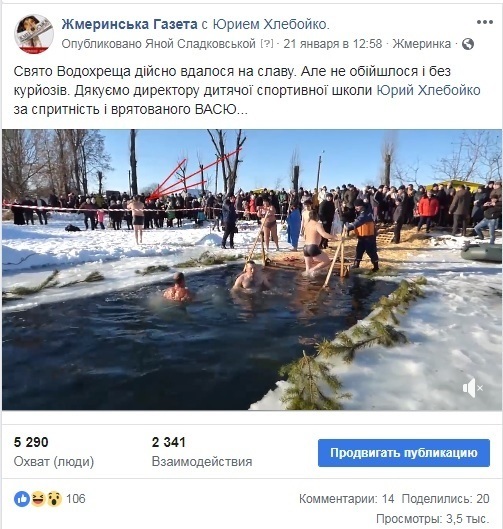Click the Жмеринська Газета page avatar

click(34, 34)
